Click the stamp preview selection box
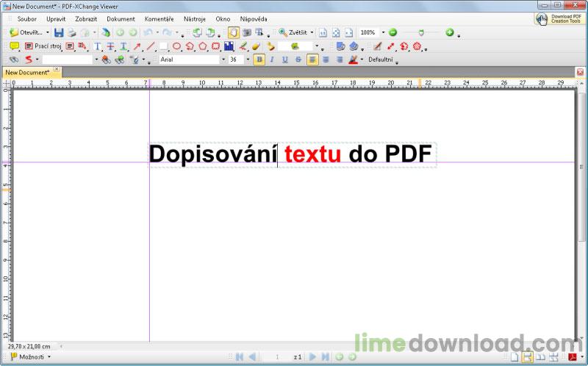The width and height of the screenshot is (588, 366). tap(295, 46)
